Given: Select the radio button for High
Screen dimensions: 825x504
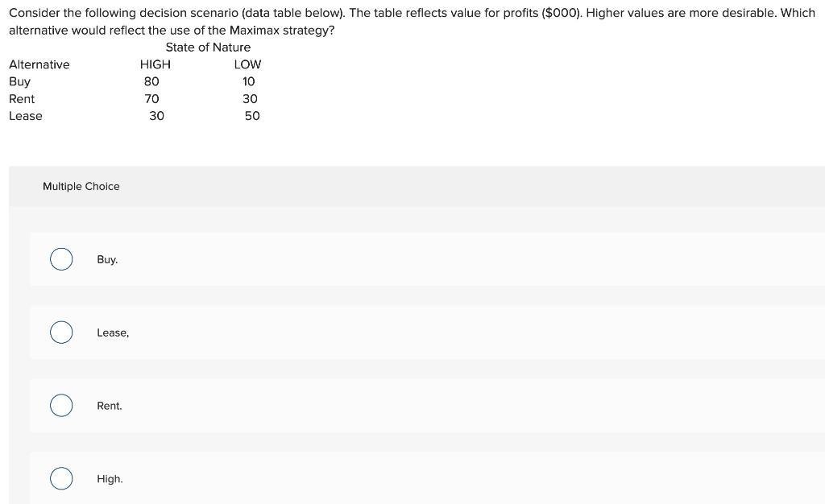Looking at the screenshot, I should tap(61, 478).
